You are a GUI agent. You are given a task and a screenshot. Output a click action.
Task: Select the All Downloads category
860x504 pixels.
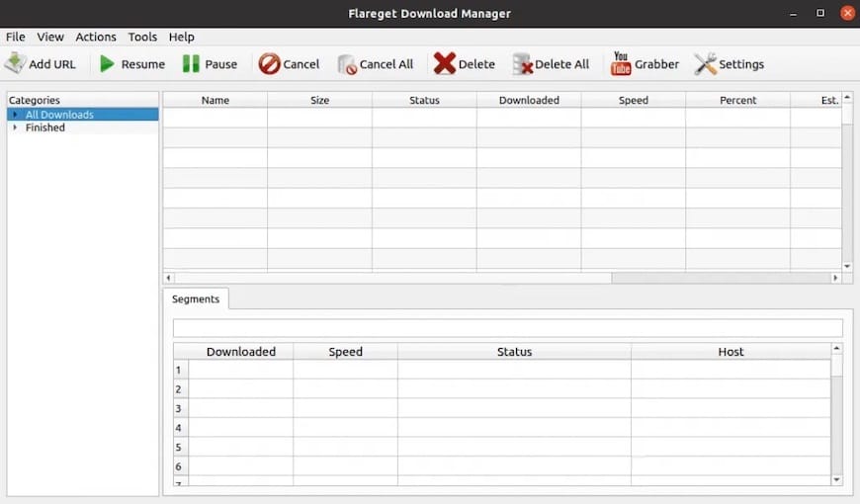tap(83, 115)
